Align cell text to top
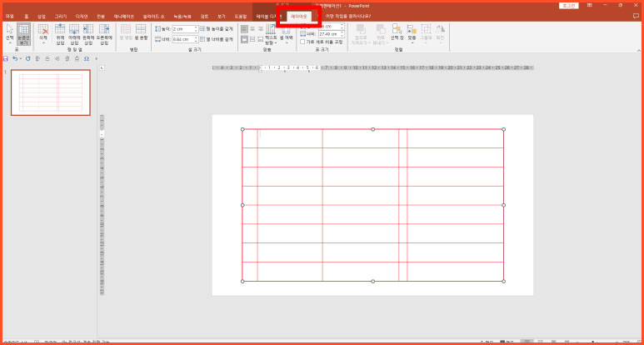644x345 pixels. [244, 39]
